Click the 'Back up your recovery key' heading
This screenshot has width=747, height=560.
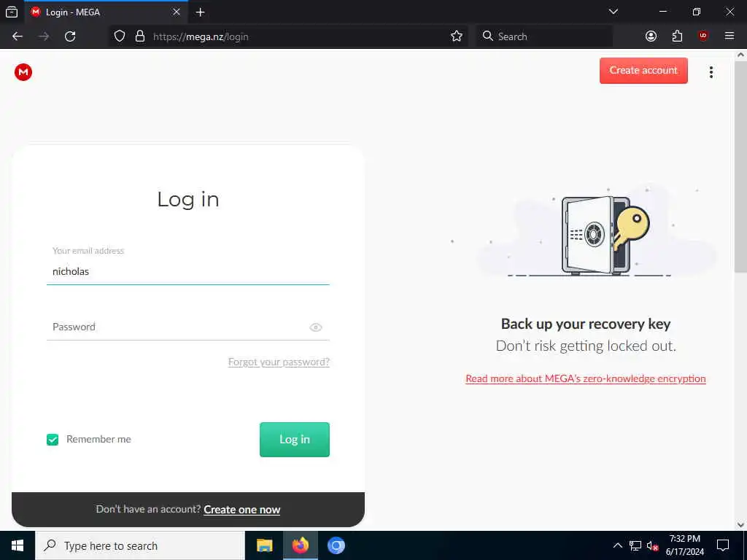coord(586,324)
